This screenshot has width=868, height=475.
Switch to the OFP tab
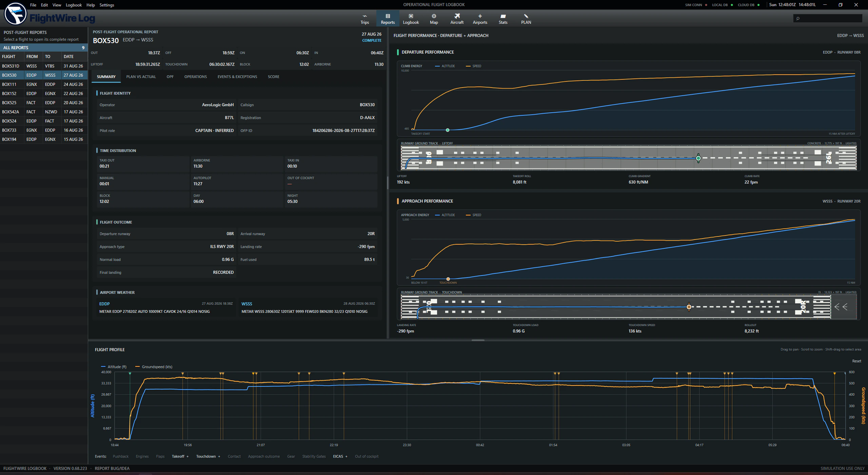170,77
